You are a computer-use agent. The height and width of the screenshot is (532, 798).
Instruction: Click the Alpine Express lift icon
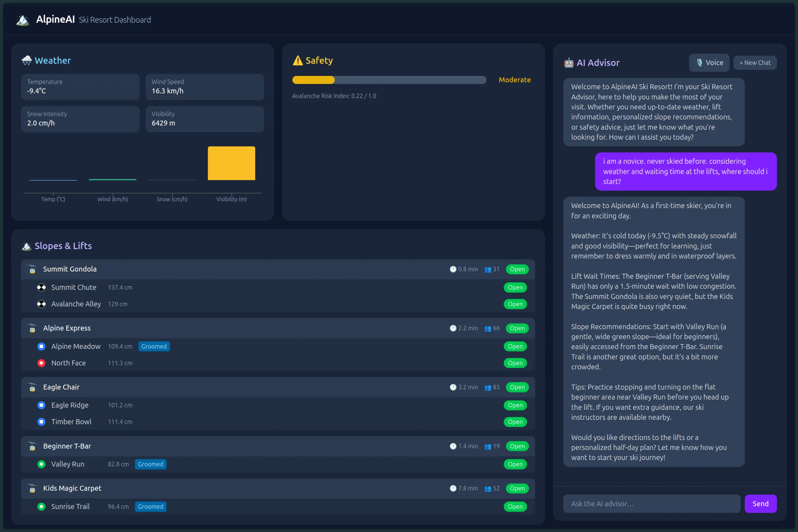pyautogui.click(x=33, y=328)
